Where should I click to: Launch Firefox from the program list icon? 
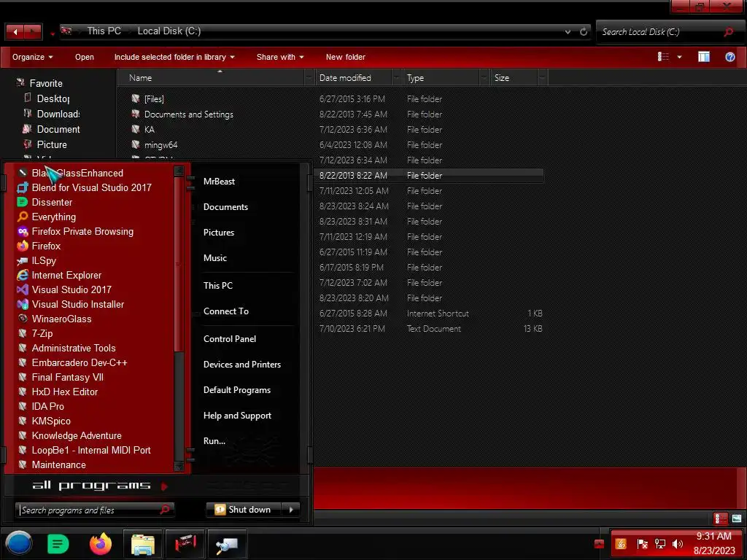(23, 246)
